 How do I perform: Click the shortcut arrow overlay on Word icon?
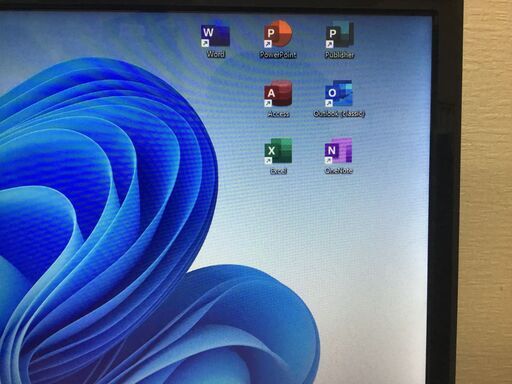coord(205,43)
